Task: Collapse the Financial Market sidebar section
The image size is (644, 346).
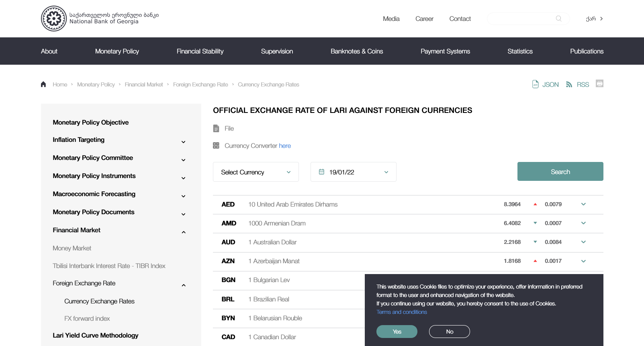Action: (x=183, y=232)
